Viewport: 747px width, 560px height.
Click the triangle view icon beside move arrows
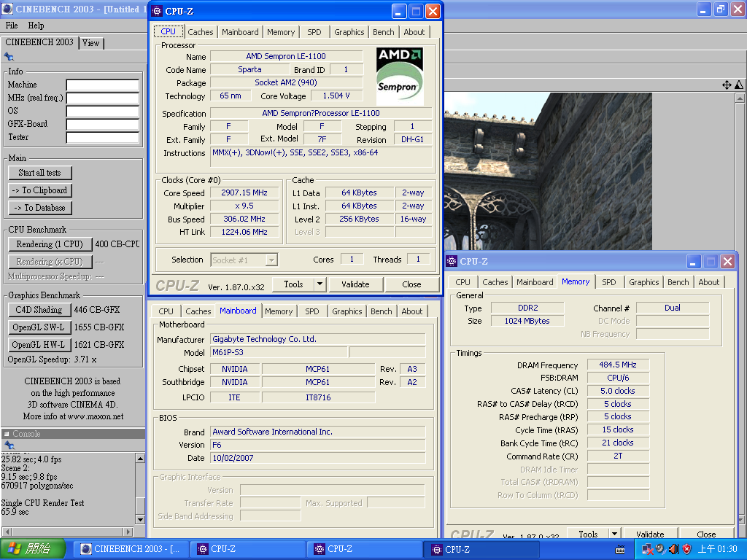[739, 85]
